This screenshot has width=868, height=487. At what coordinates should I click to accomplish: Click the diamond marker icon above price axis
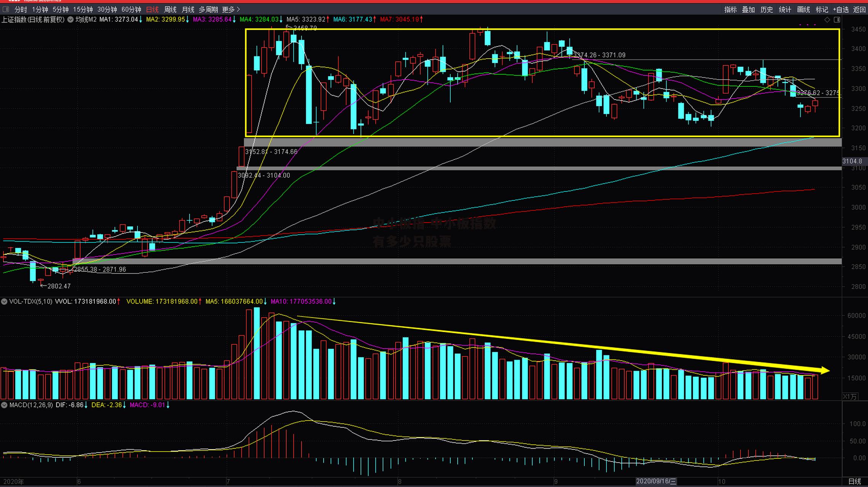[827, 20]
